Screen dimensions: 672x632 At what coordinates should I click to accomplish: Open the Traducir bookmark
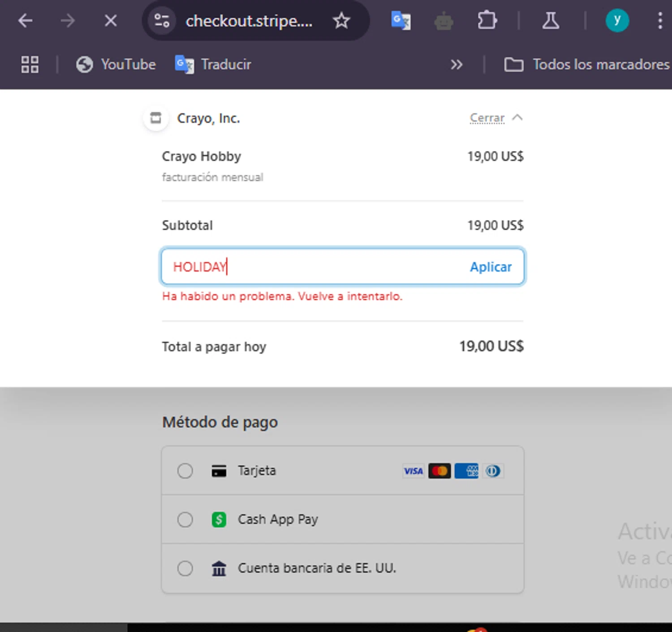[x=213, y=65]
